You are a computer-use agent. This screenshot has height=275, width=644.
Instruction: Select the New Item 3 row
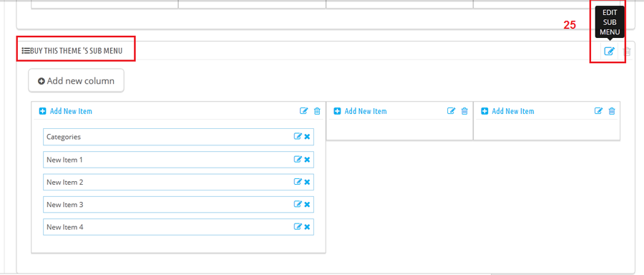point(178,204)
